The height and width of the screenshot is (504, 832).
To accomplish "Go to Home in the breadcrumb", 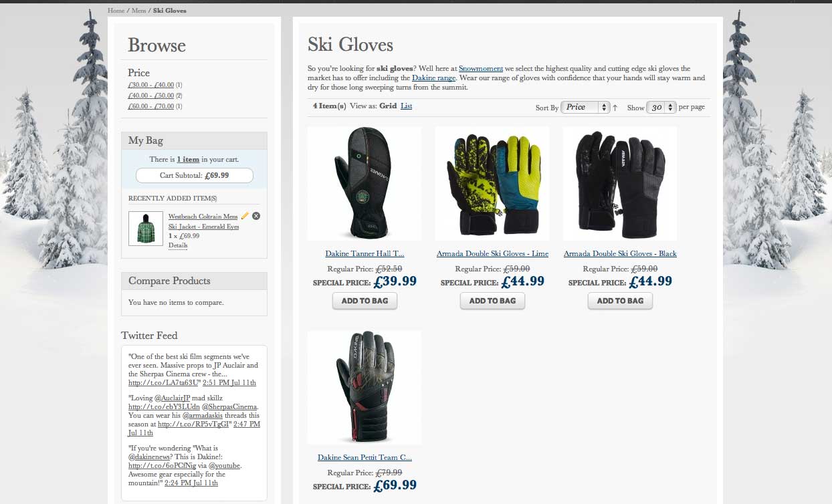I will (x=116, y=11).
